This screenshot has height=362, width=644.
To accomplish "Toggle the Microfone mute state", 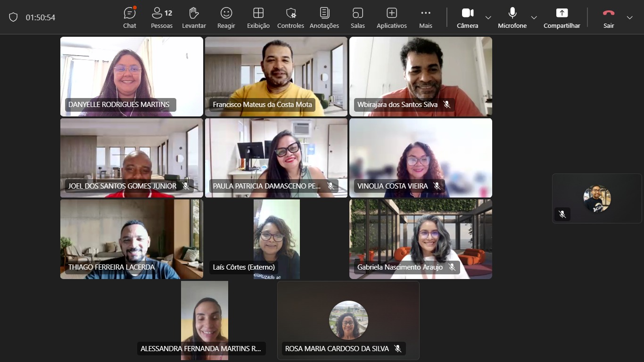I will [x=512, y=17].
